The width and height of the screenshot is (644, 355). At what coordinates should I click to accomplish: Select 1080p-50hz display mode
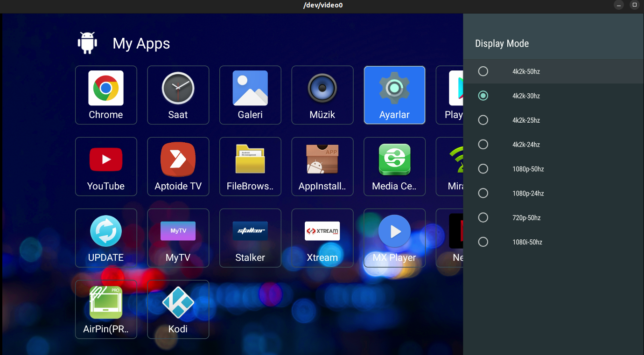[553, 169]
